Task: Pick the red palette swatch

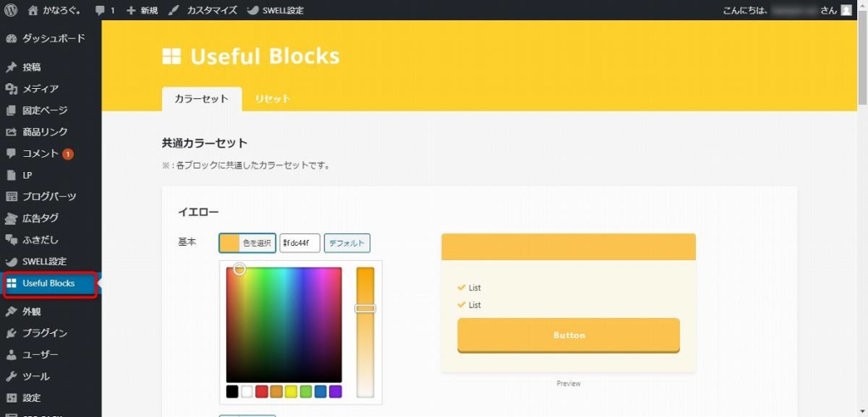Action: click(262, 392)
